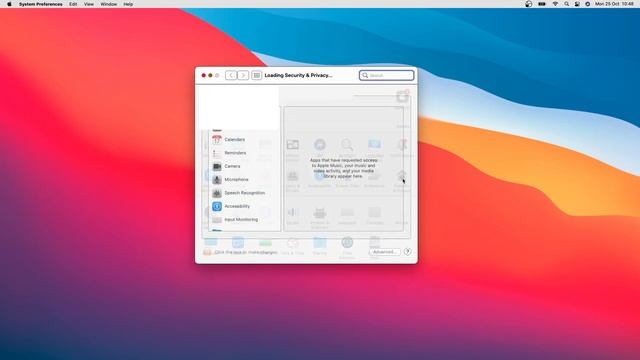Click the lock icon to make changes
640x360 pixels.
click(207, 252)
